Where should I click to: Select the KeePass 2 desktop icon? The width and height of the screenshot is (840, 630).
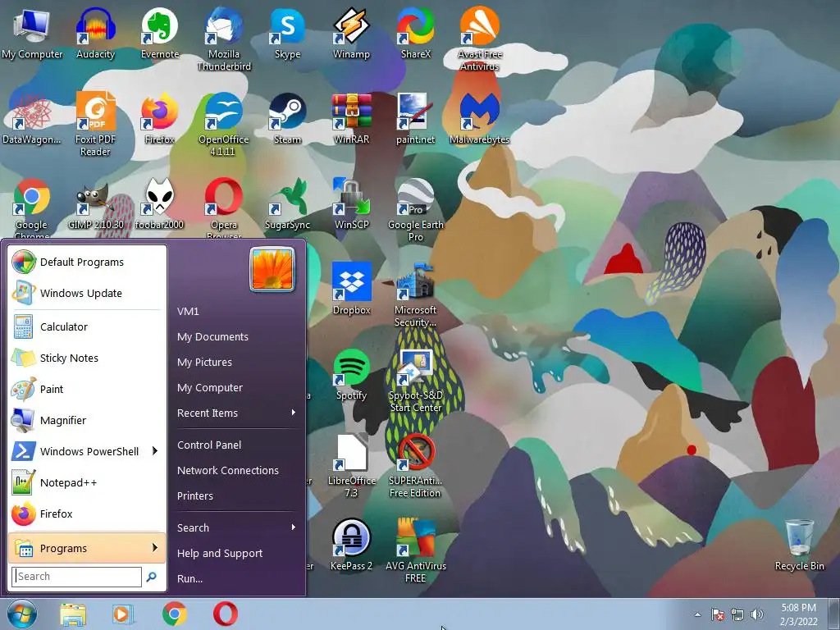pyautogui.click(x=351, y=545)
